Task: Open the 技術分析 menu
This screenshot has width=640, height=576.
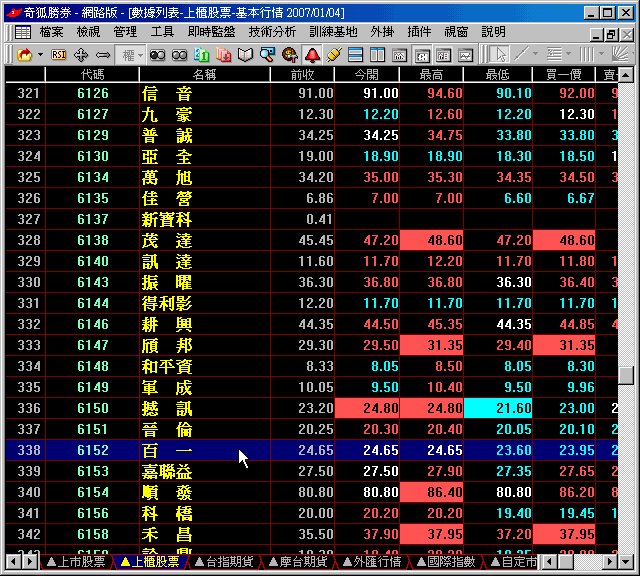Action: [272, 32]
